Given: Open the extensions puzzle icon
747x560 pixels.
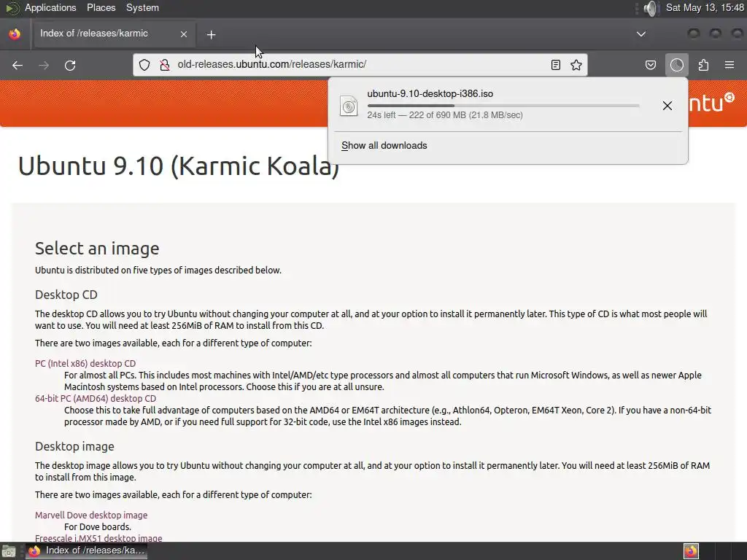Looking at the screenshot, I should tap(703, 65).
